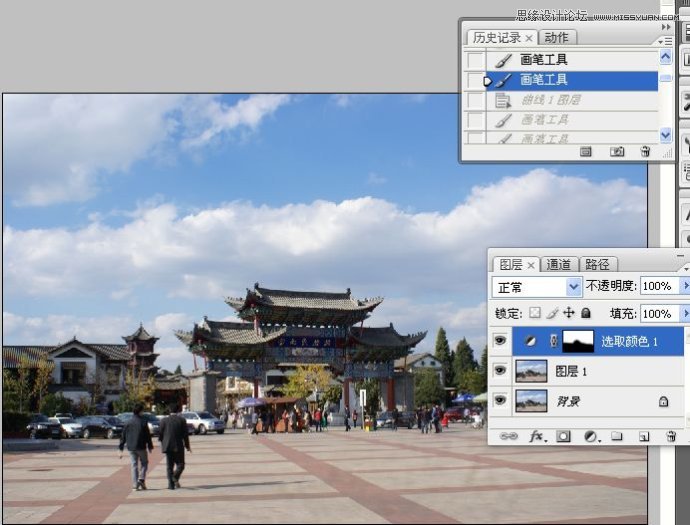Click the 选取颜色 1 adjustment layer icon
690x525 pixels.
tap(531, 341)
